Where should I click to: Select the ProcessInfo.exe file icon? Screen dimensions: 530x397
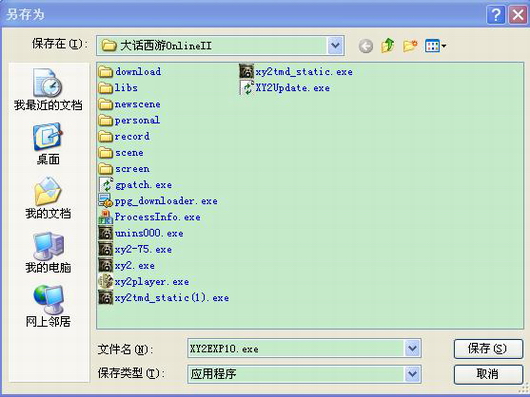[105, 217]
